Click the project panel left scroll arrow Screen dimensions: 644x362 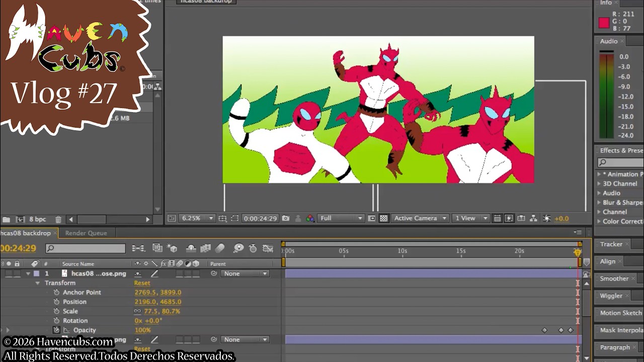tap(71, 219)
